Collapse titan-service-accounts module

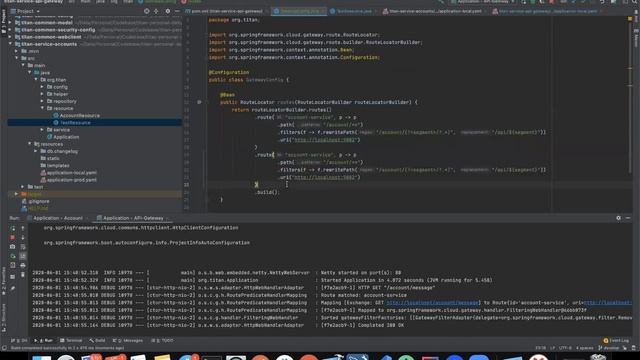(10, 44)
